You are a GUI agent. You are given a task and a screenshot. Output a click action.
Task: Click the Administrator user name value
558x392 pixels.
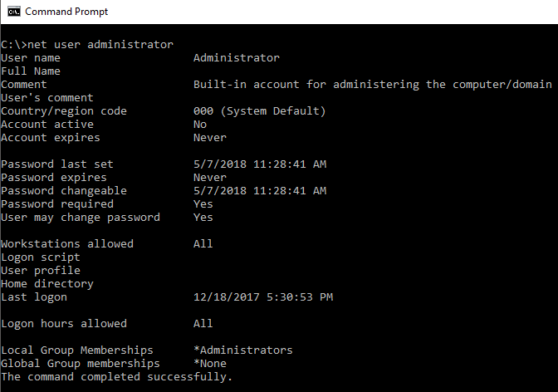236,58
